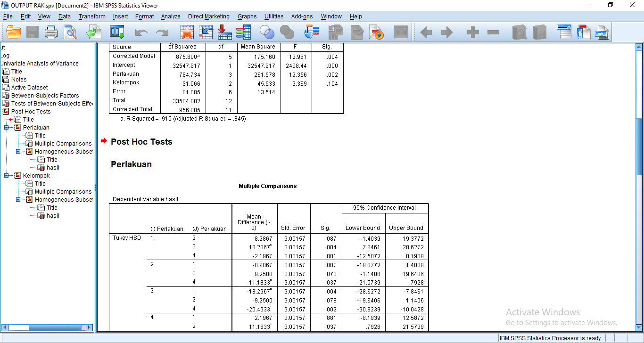644x343 pixels.
Task: Click the Save floppy disk icon
Action: pyautogui.click(x=33, y=32)
